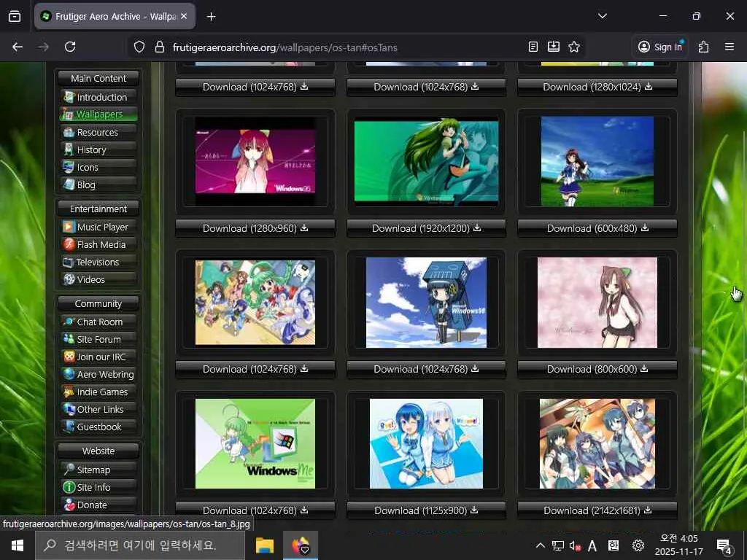Download the 1920x1200 green wallpaper
The image size is (747, 560).
point(426,228)
